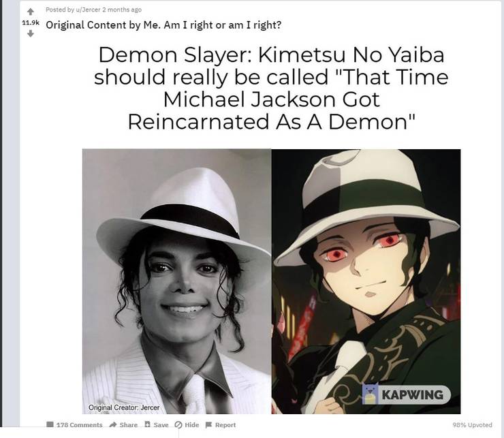Click the Report text button
This screenshot has width=504, height=438.
click(225, 425)
